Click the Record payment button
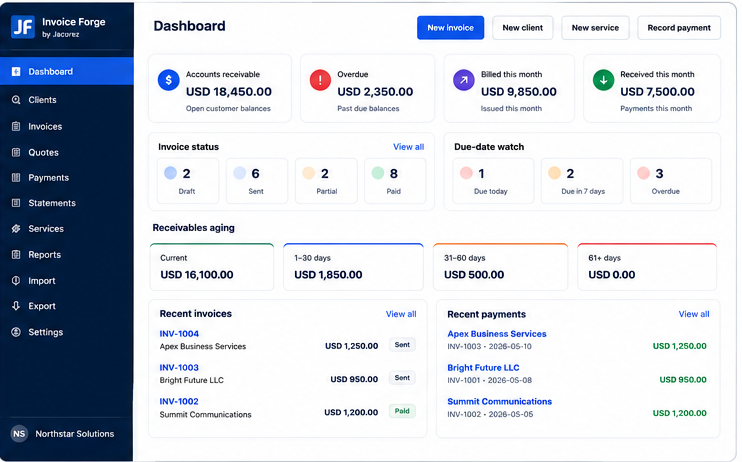742x462 pixels. tap(679, 28)
